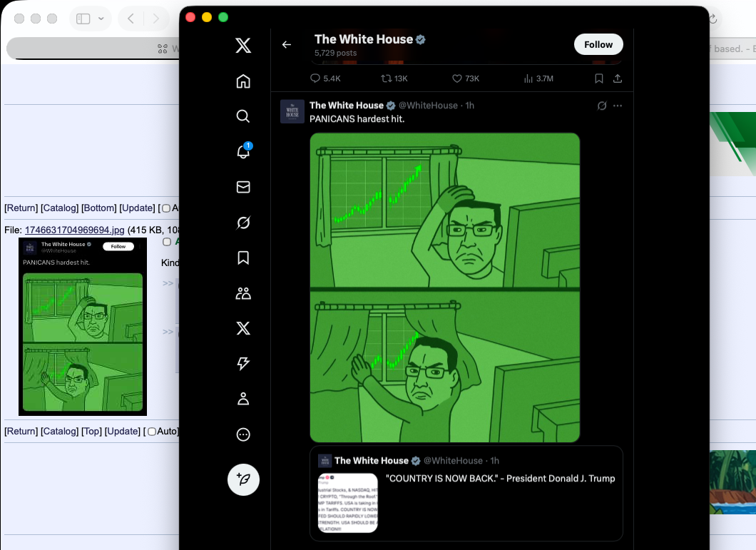Open the quoted COUNTRY IS NOW BACK post
The height and width of the screenshot is (550, 756).
(466, 493)
